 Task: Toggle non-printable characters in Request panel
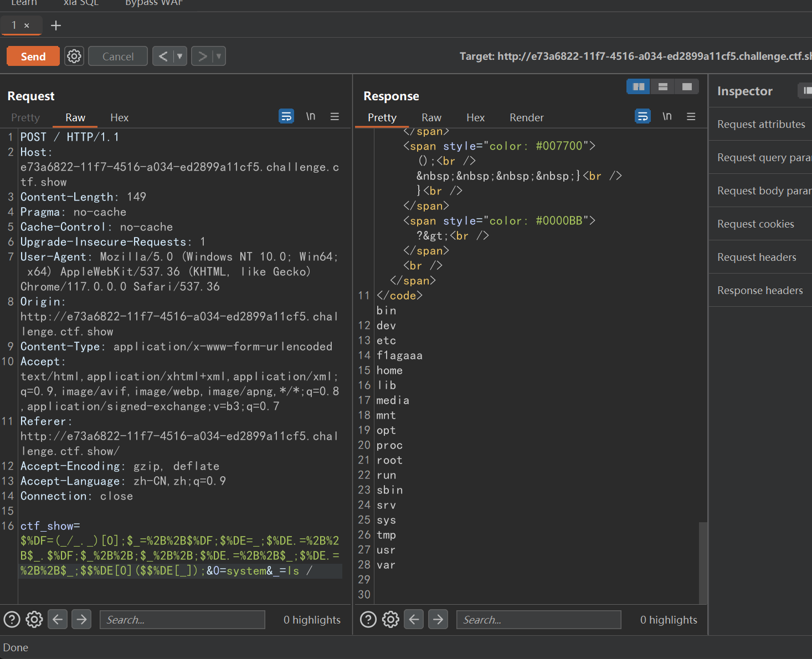311,116
